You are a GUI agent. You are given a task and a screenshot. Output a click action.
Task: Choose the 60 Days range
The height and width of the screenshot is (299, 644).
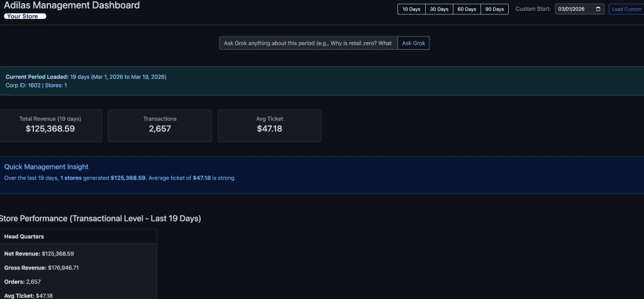(x=467, y=9)
